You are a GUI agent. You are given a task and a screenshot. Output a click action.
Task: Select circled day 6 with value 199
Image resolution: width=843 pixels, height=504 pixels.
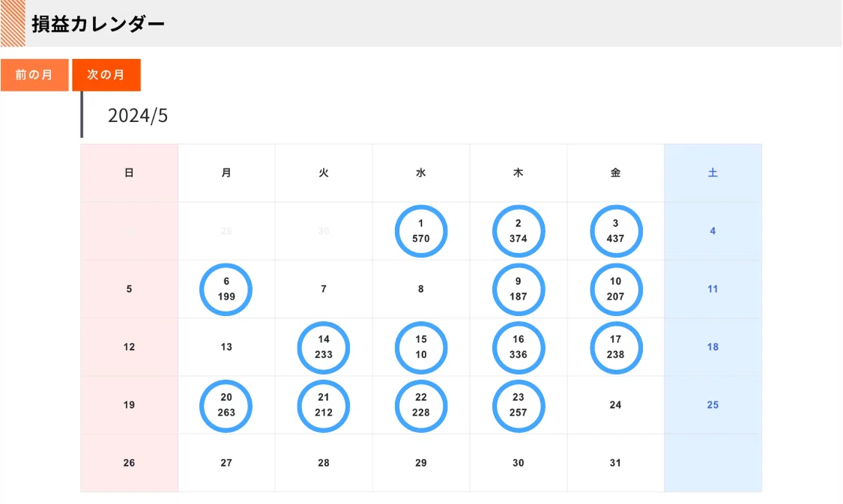point(226,289)
